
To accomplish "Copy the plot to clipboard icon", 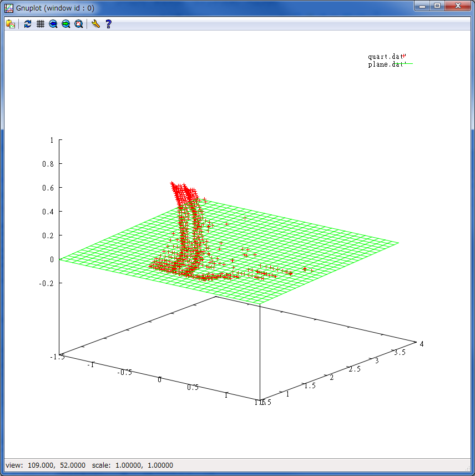I will (x=11, y=24).
